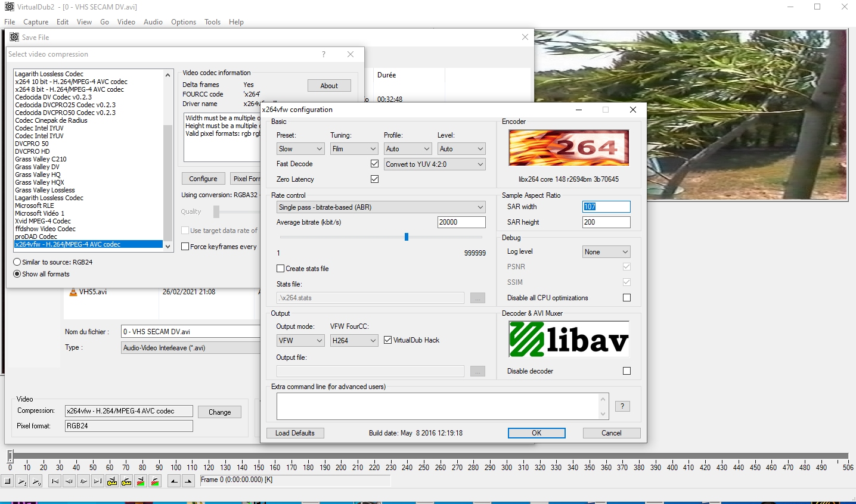Click the Extra command line text box
The width and height of the screenshot is (856, 504).
click(438, 406)
